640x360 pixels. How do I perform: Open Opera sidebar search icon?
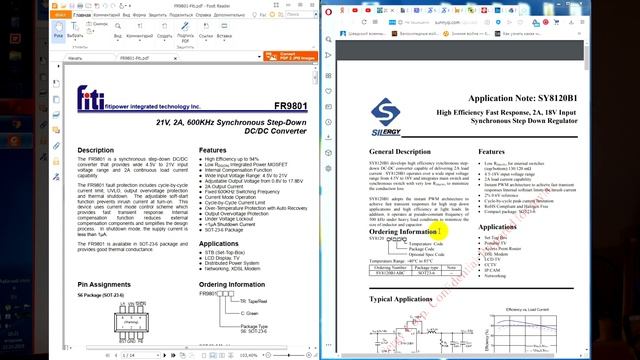329,39
